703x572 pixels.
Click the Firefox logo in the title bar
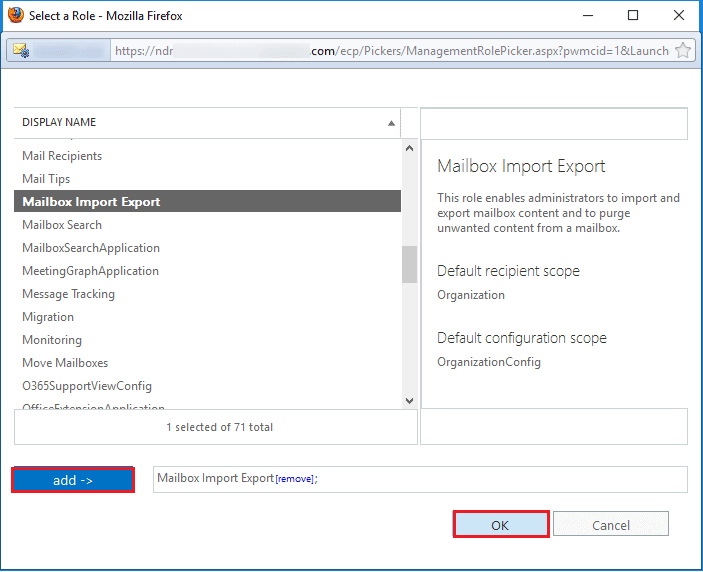click(x=16, y=15)
